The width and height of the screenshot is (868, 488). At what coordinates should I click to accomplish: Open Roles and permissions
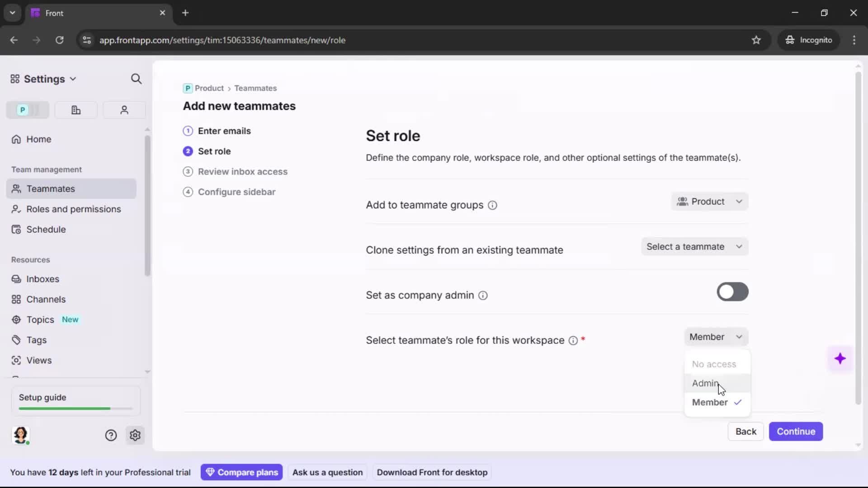click(73, 209)
